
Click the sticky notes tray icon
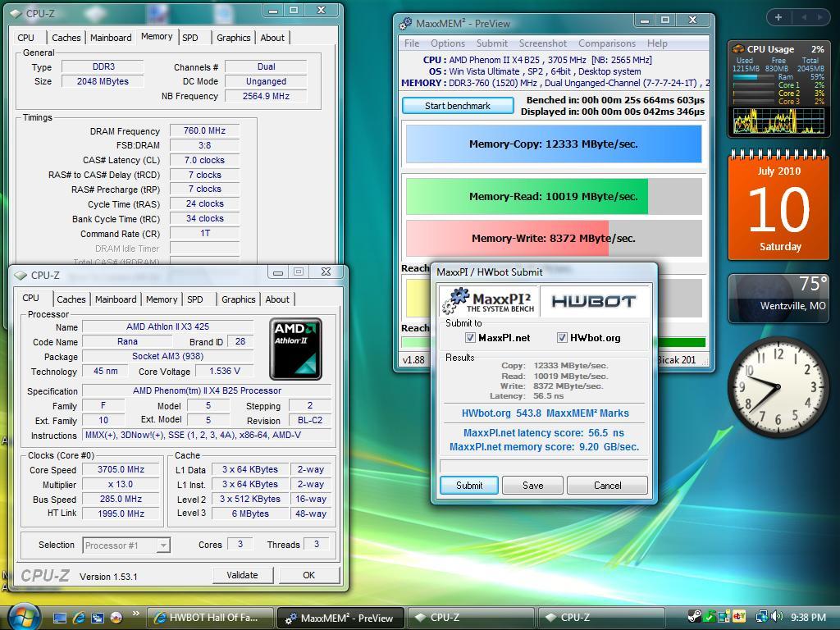point(724,617)
